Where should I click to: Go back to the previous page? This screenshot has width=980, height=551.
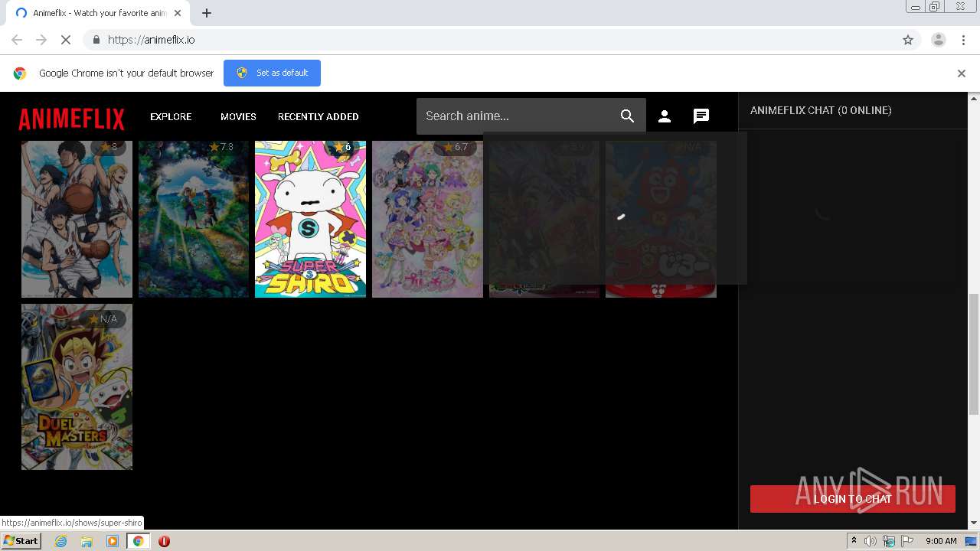17,40
